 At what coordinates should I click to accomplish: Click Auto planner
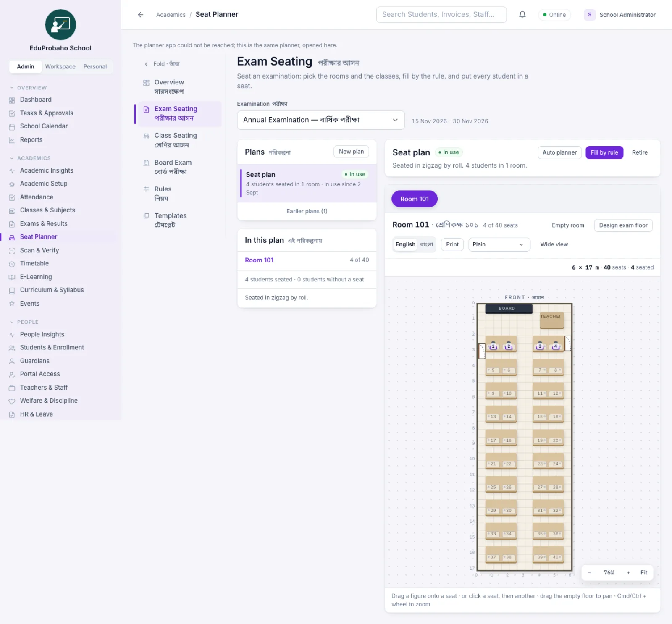tap(559, 152)
